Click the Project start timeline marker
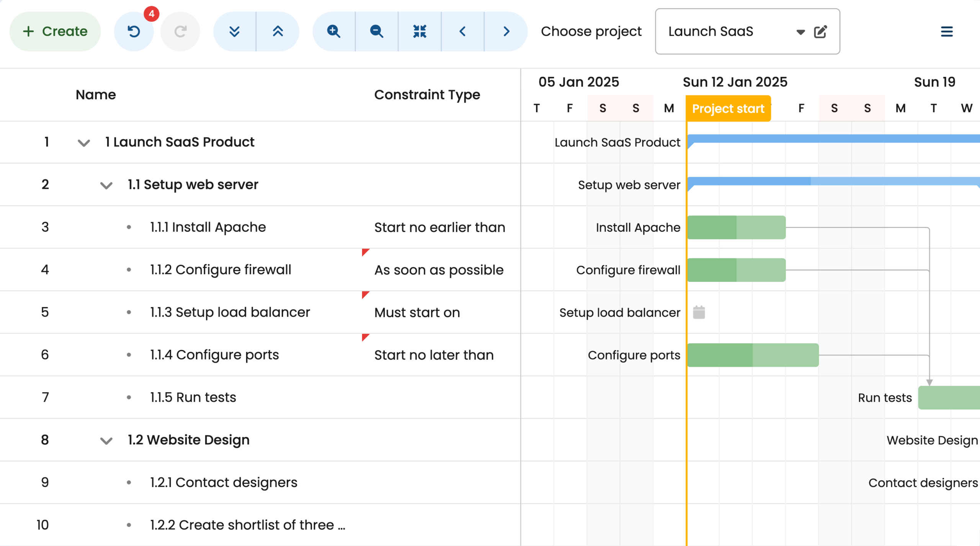 click(x=728, y=109)
